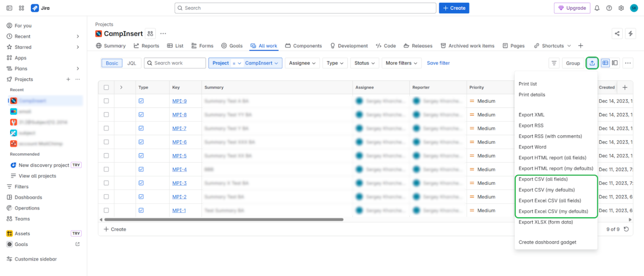Open Jira settings gear icon

(621, 8)
